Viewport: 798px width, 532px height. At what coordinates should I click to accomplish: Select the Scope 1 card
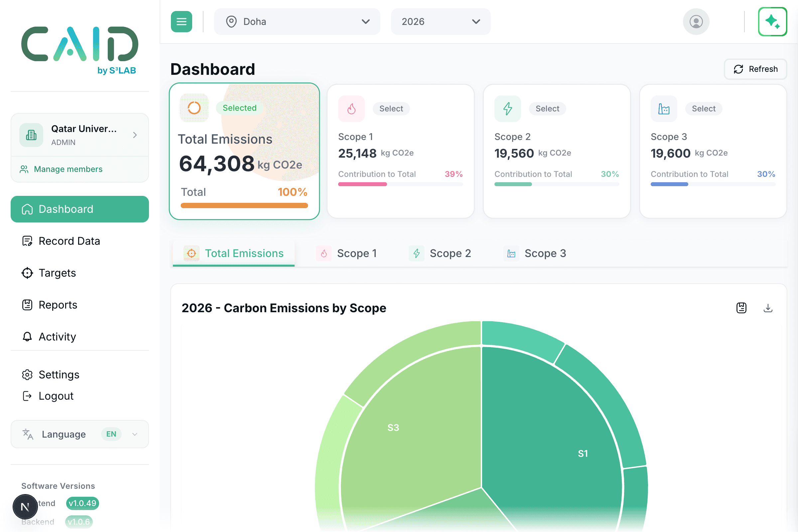[x=391, y=109]
